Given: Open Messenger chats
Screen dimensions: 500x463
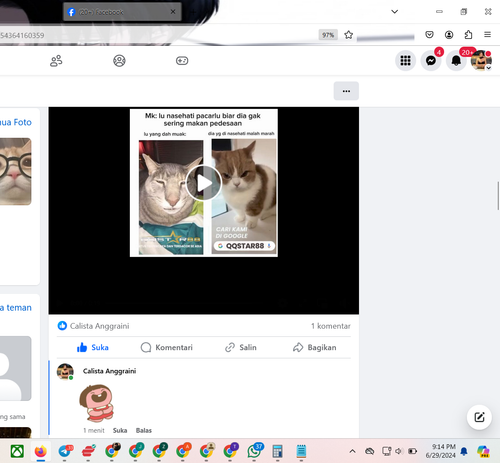Looking at the screenshot, I should 431,61.
